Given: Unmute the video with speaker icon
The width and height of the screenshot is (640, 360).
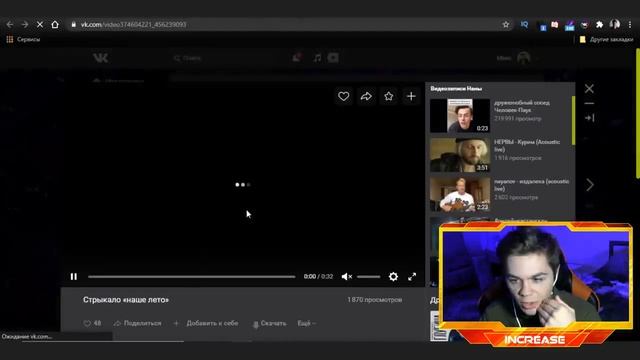Looking at the screenshot, I should click(347, 277).
